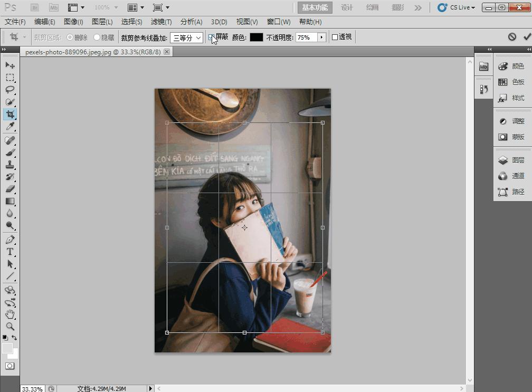Open the 窗口(W) menu
The image size is (532, 392).
(x=279, y=22)
